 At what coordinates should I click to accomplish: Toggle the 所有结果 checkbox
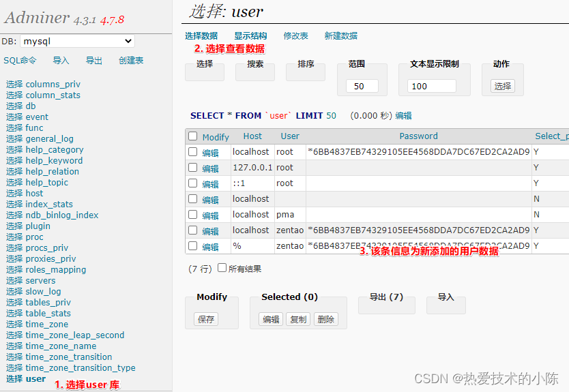pyautogui.click(x=222, y=268)
